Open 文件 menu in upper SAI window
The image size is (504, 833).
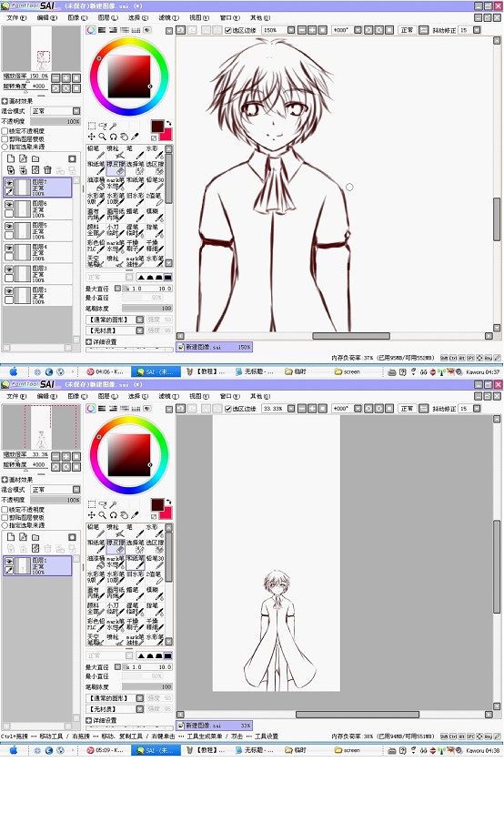pyautogui.click(x=16, y=17)
